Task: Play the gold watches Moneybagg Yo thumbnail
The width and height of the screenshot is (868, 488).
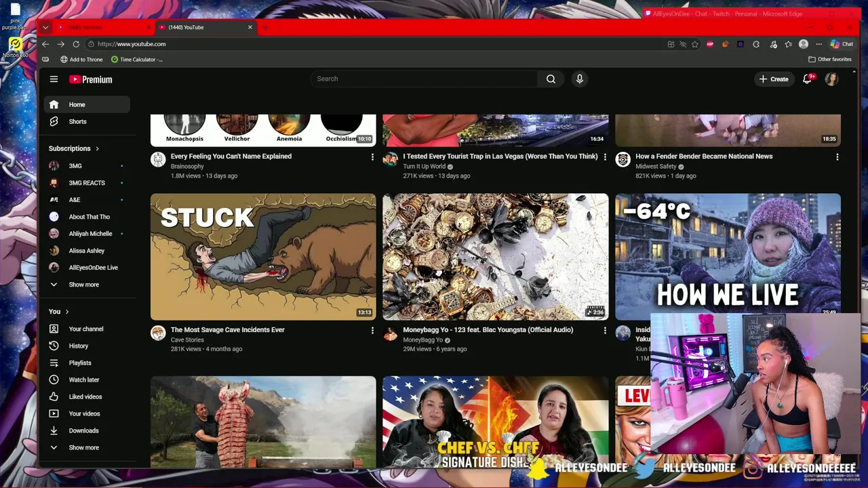Action: click(x=496, y=257)
